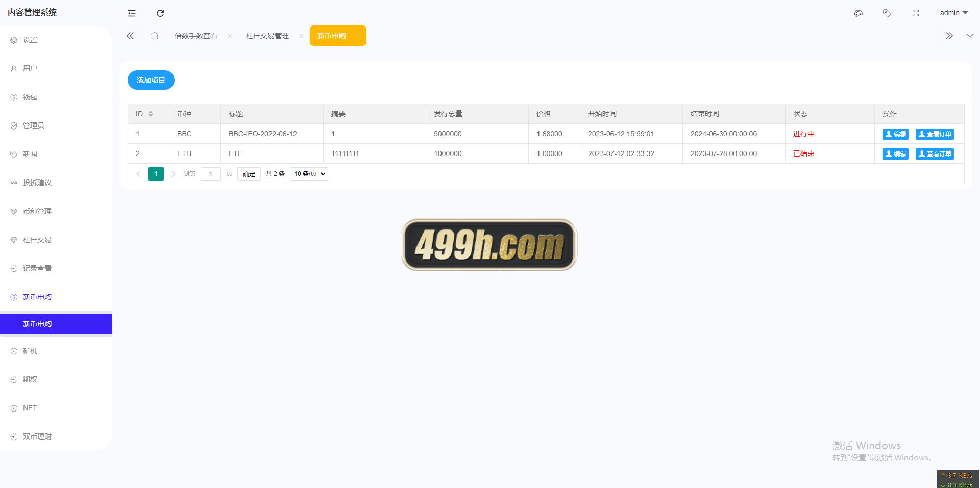Click the refresh page icon

[160, 13]
